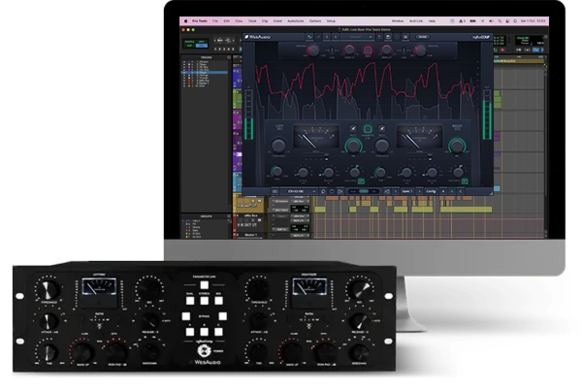Click left Threshold knob on hardware unit
Image resolution: width=582 pixels, height=392 pixels.
tap(48, 289)
